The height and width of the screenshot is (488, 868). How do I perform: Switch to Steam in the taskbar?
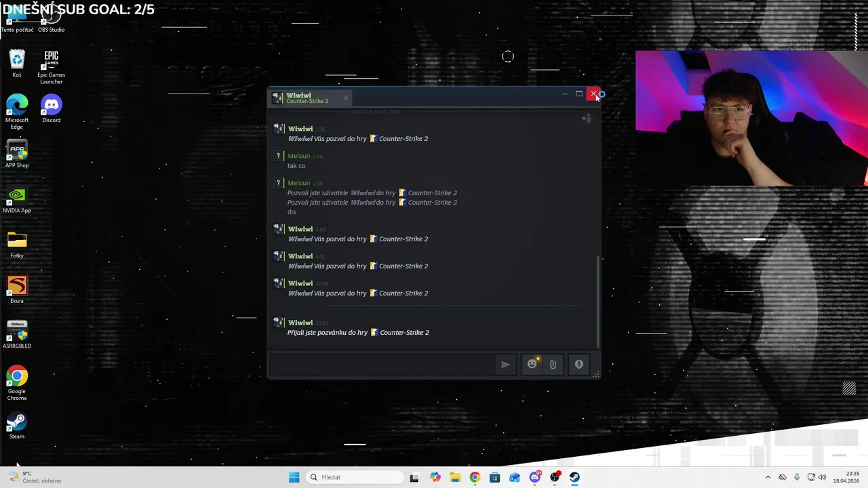tap(574, 477)
